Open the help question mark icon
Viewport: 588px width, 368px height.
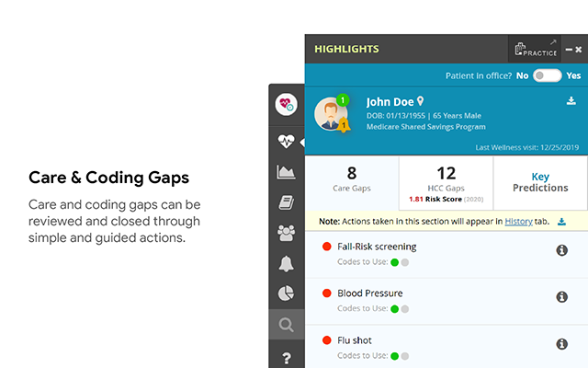click(x=286, y=357)
